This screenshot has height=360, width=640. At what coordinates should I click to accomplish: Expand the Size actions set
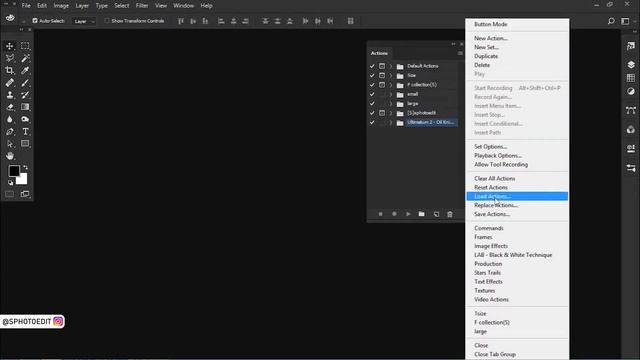[391, 76]
